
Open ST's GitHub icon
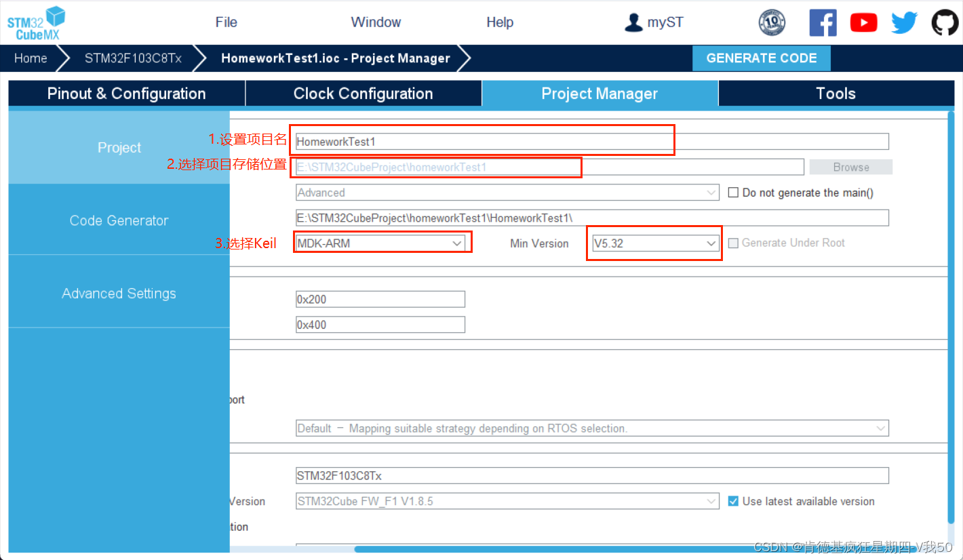coord(945,22)
